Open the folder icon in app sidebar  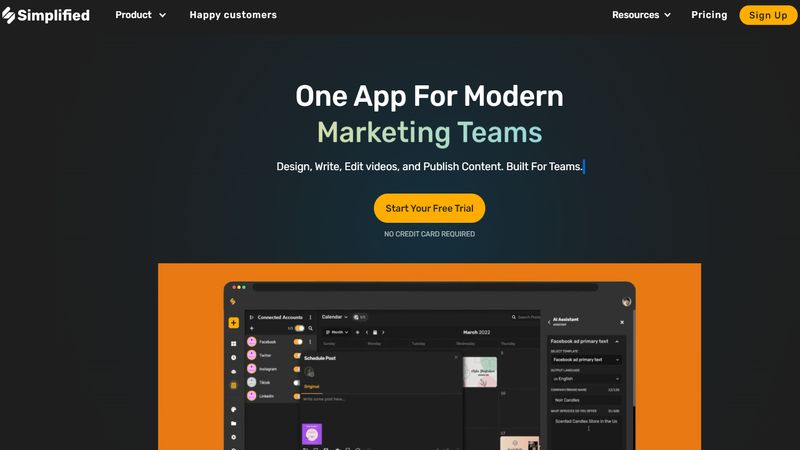(x=234, y=423)
